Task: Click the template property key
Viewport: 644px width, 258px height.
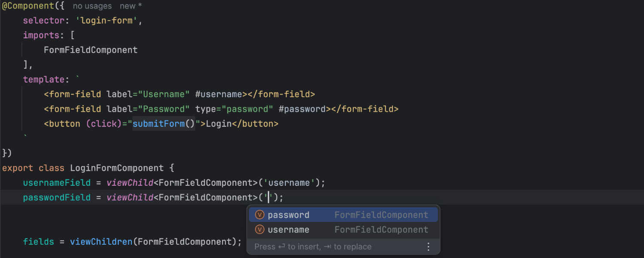Action: point(43,80)
